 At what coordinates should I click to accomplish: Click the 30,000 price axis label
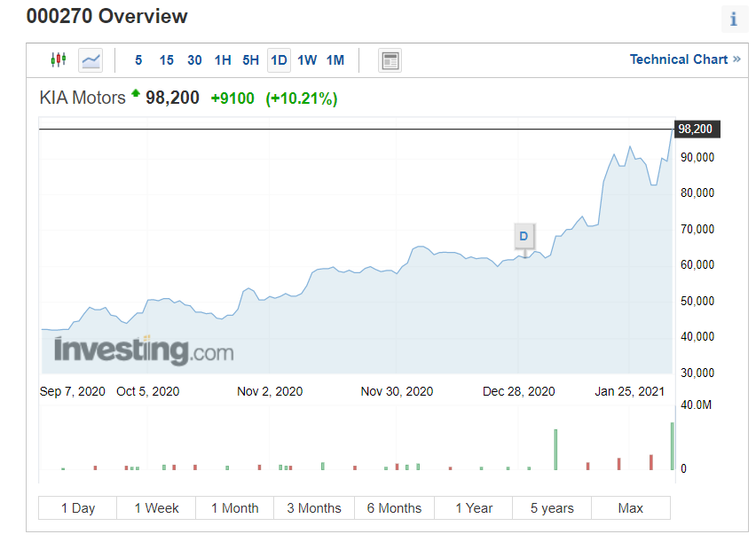tap(697, 373)
